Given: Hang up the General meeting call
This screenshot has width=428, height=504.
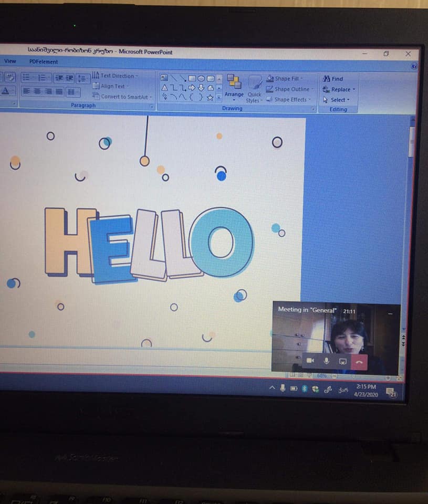Looking at the screenshot, I should coord(359,362).
